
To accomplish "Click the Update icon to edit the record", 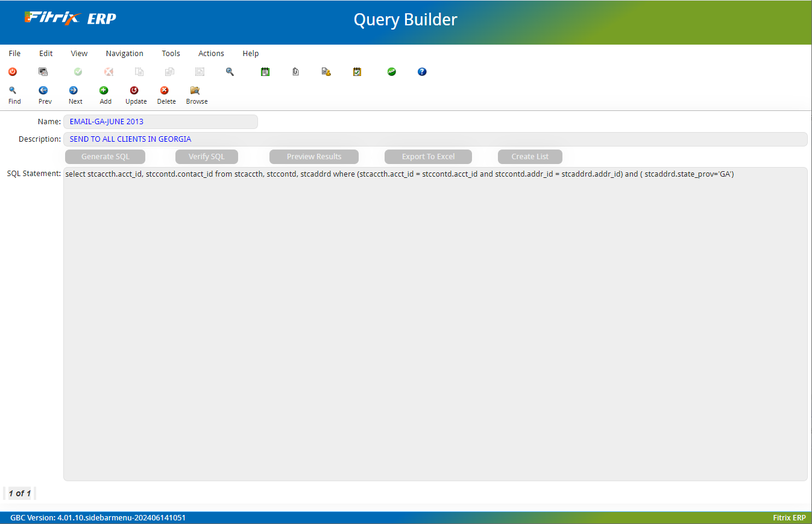I will click(x=135, y=94).
